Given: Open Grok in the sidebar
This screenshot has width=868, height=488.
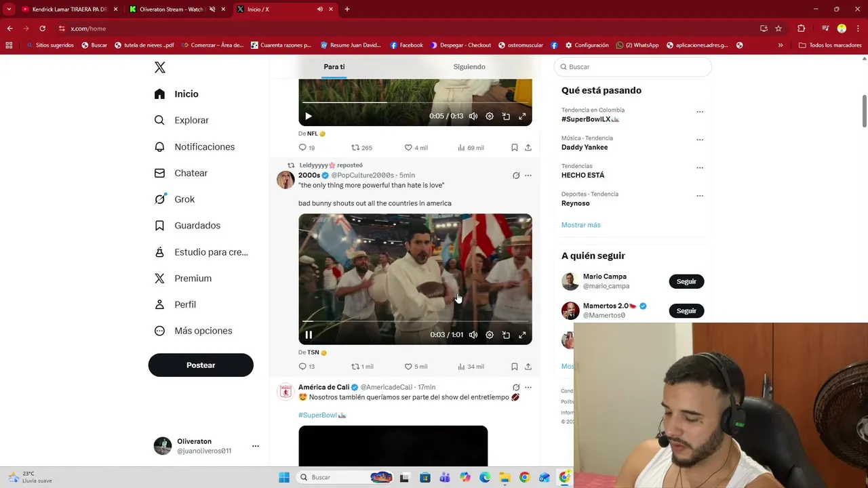Looking at the screenshot, I should (174, 199).
